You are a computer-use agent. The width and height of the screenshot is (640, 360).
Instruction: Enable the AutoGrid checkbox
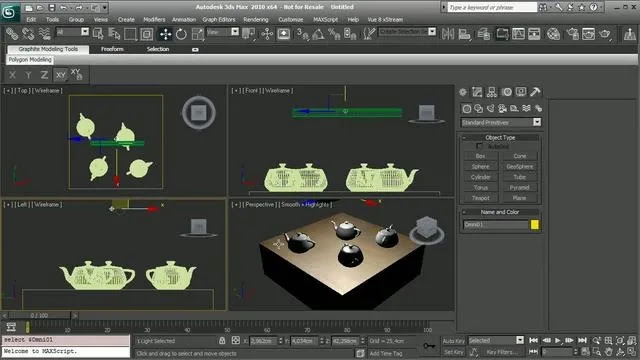coord(479,146)
